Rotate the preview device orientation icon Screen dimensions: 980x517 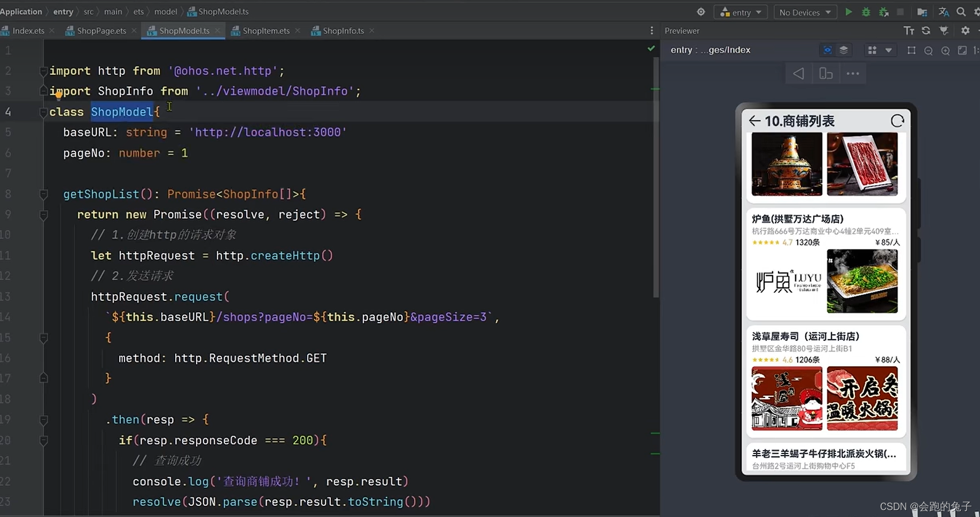tap(826, 73)
